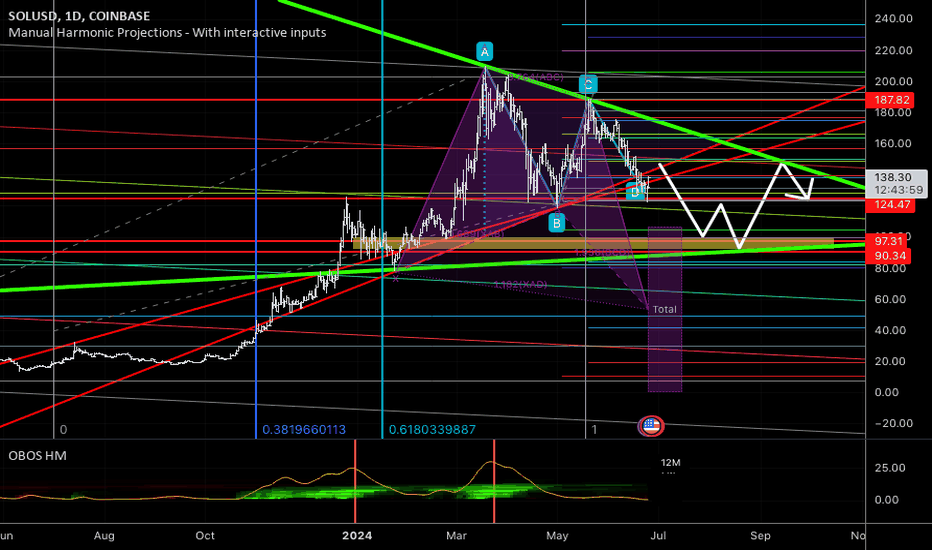
Task: Select the yellow support zone rectangle
Action: tap(593, 243)
